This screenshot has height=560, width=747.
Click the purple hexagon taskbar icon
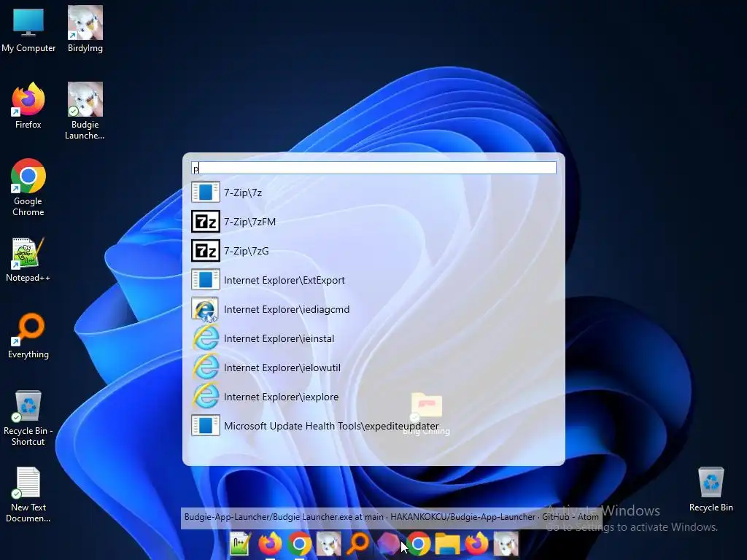coord(388,544)
